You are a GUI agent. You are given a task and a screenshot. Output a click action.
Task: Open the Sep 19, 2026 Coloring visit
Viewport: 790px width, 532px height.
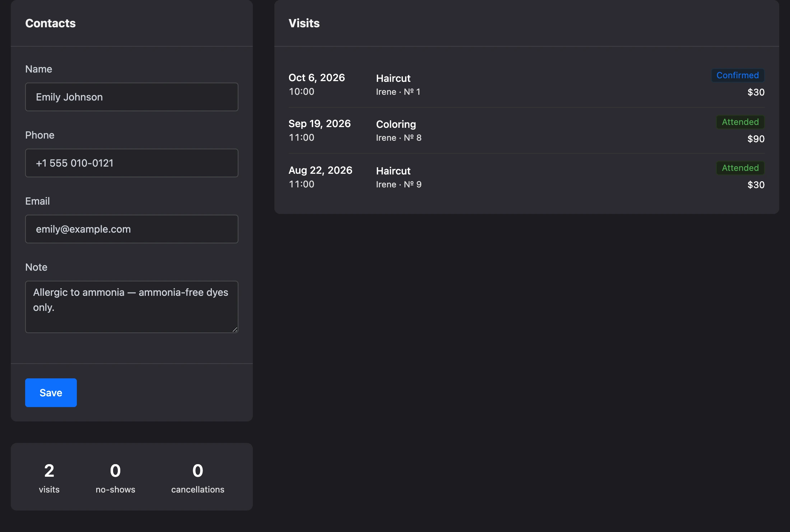(526, 131)
